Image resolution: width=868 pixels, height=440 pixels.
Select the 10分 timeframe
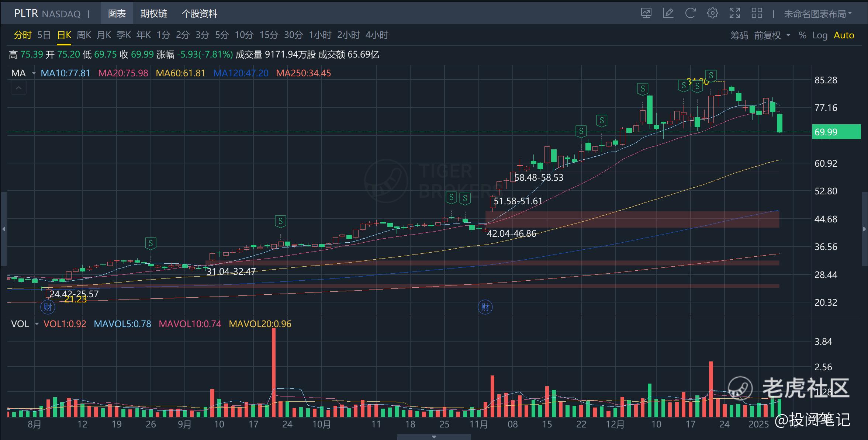244,35
